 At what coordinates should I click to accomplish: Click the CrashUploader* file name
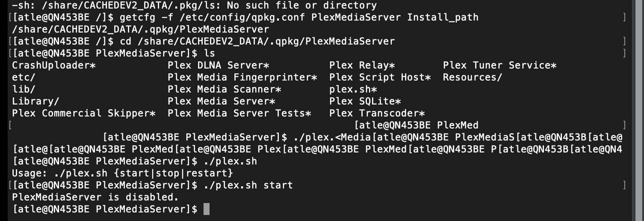click(54, 65)
